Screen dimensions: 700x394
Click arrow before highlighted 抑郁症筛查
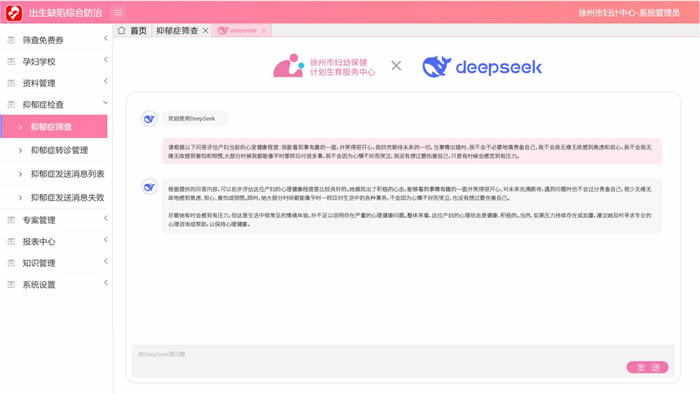click(x=20, y=127)
